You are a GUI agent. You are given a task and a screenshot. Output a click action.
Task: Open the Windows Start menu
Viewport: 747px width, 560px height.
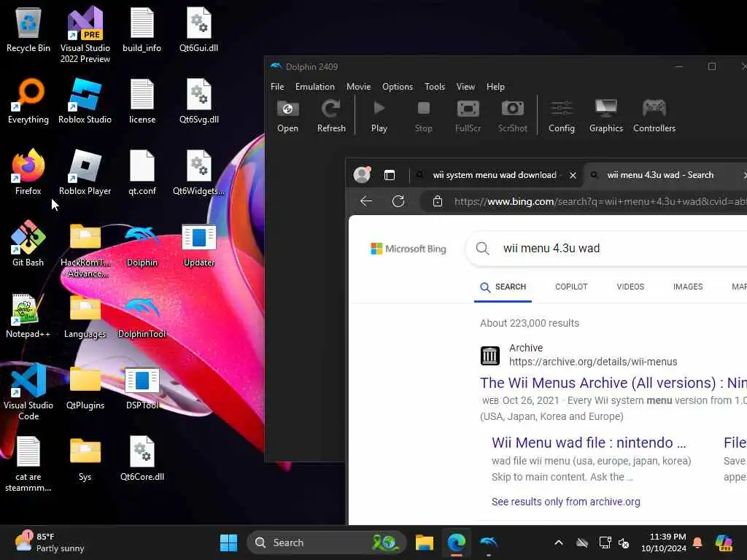coord(228,542)
